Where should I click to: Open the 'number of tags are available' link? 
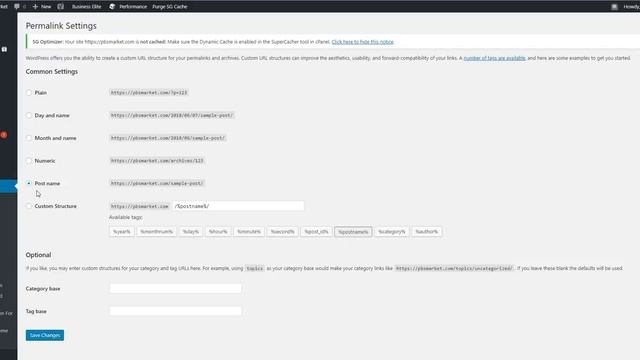click(x=495, y=58)
